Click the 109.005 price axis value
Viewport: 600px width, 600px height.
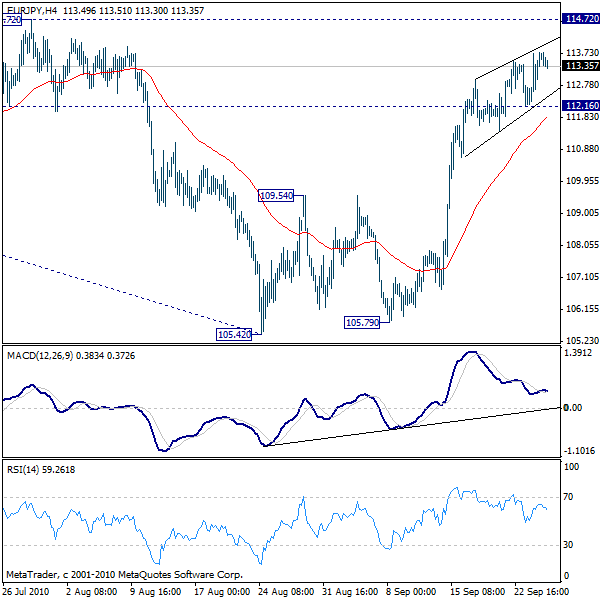point(580,213)
